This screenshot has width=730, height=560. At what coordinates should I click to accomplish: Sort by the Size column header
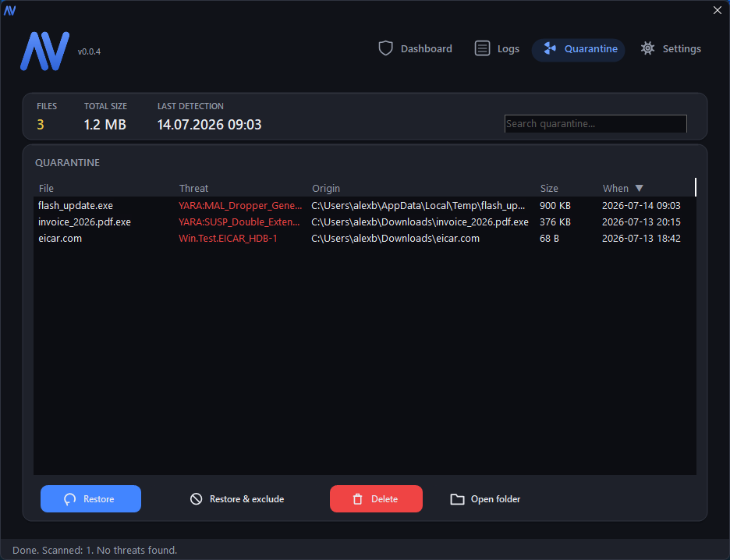click(549, 189)
